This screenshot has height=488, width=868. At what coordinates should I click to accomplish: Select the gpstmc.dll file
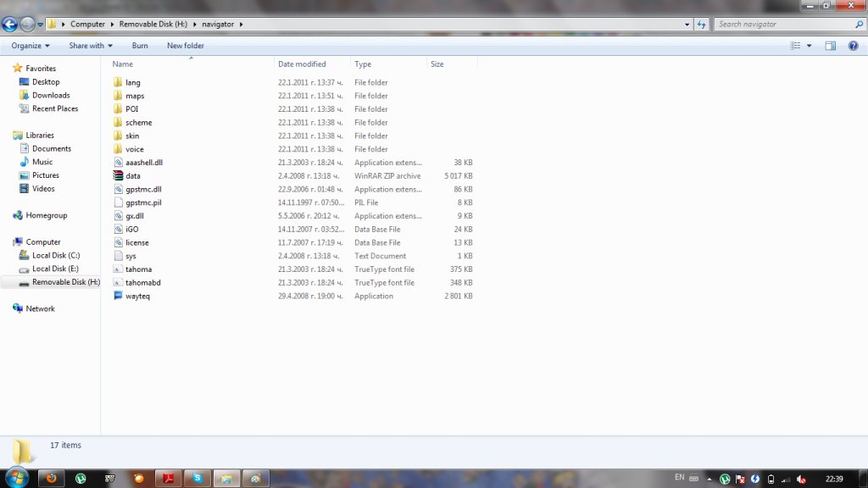pos(143,189)
